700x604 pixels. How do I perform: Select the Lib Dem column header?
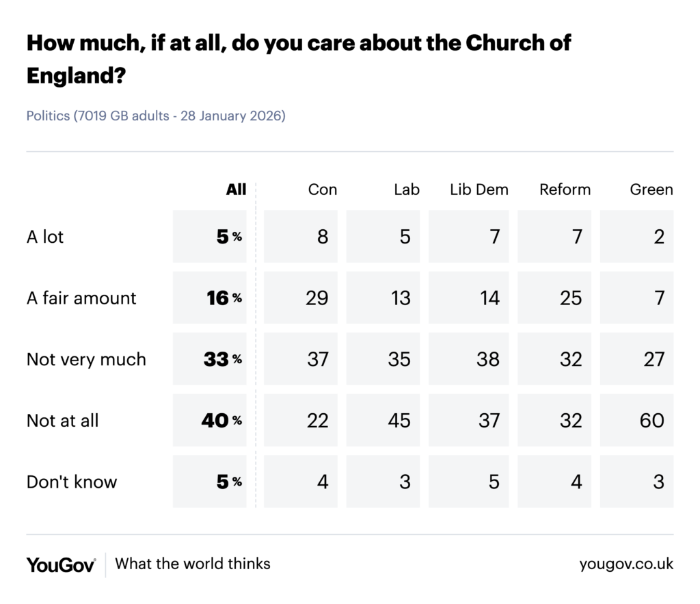click(479, 189)
